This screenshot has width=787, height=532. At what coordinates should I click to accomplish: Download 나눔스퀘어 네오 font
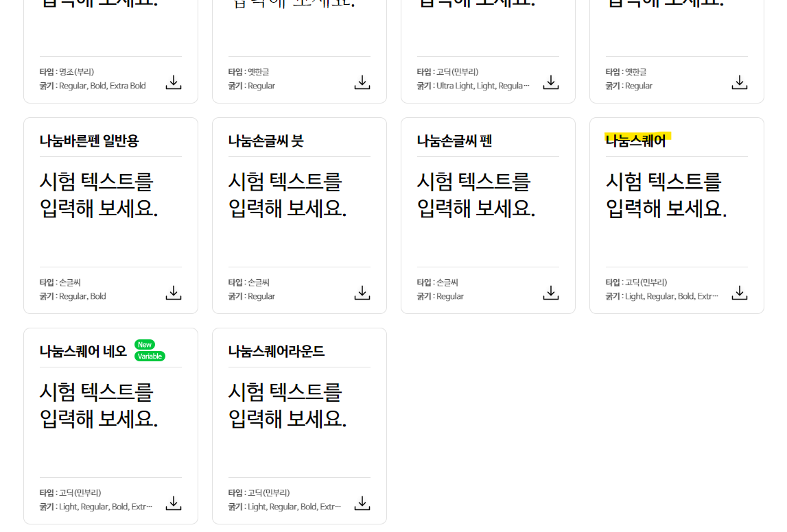(173, 503)
